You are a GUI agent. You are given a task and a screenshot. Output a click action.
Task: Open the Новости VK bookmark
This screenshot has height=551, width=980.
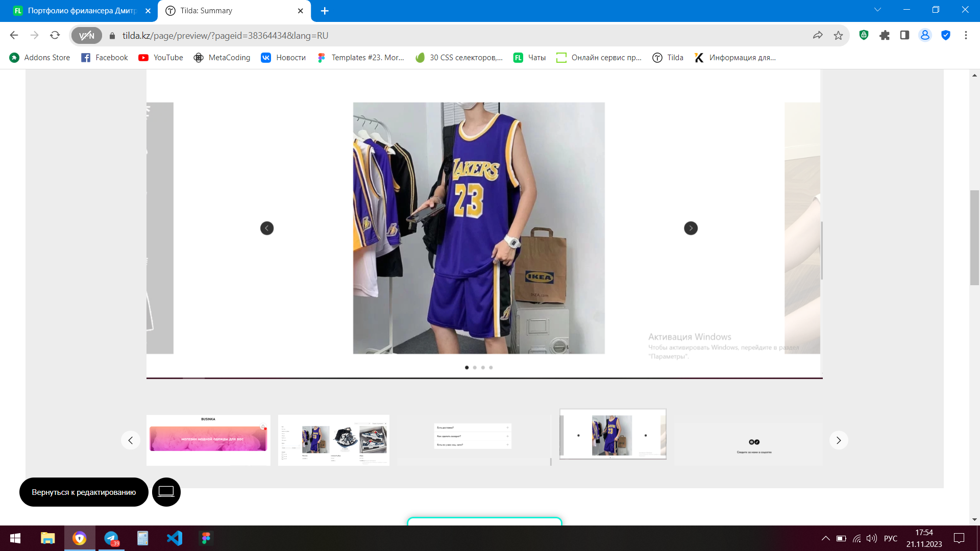tap(283, 58)
